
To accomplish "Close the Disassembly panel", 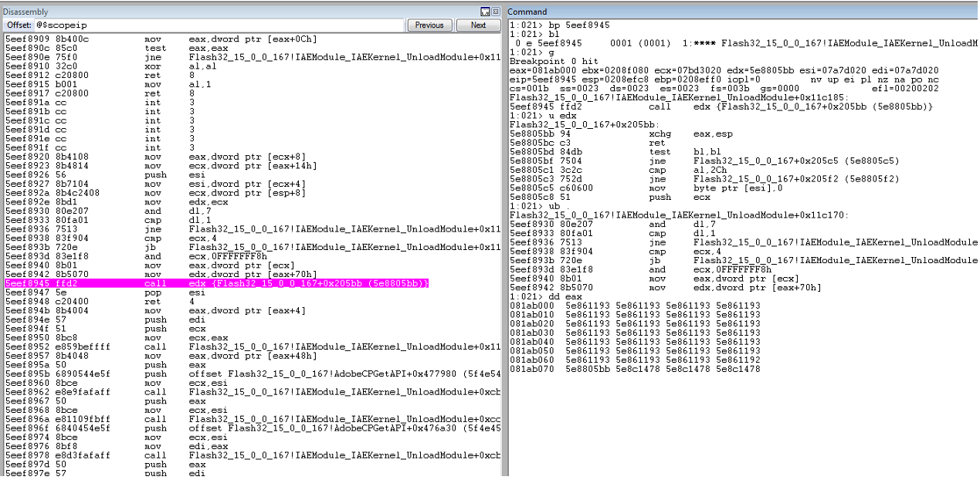I will coord(496,12).
